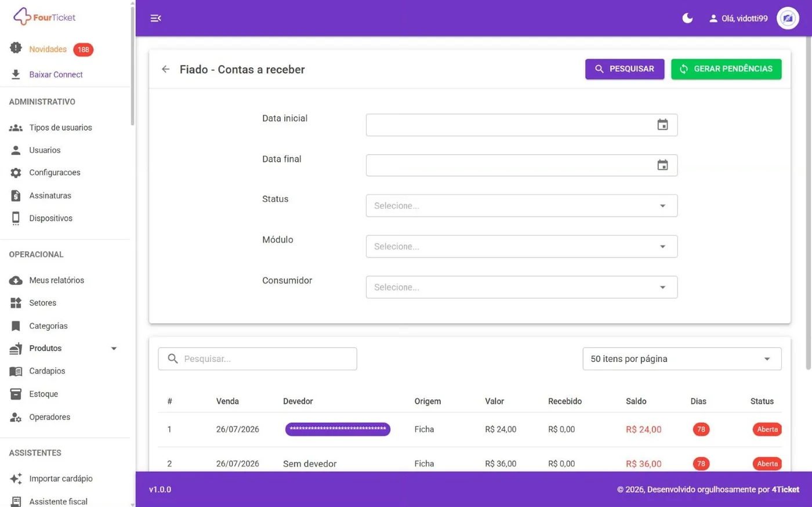
Task: Click Sem devedor in row 2
Action: click(x=310, y=464)
